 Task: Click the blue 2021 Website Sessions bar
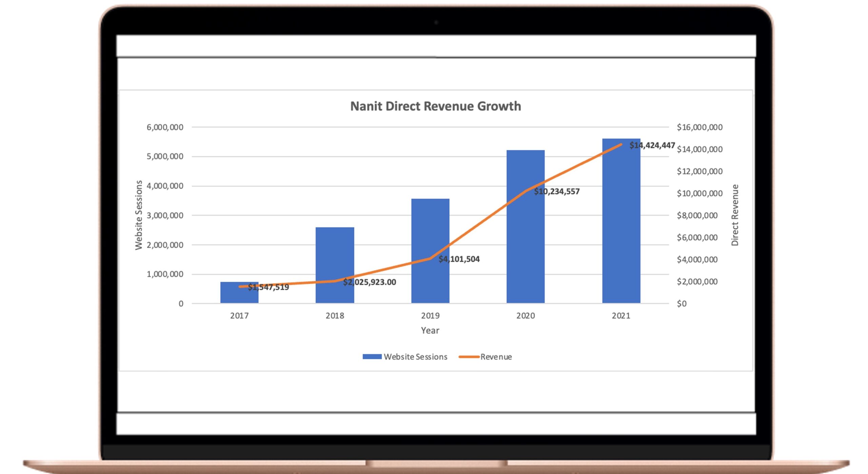pyautogui.click(x=621, y=221)
